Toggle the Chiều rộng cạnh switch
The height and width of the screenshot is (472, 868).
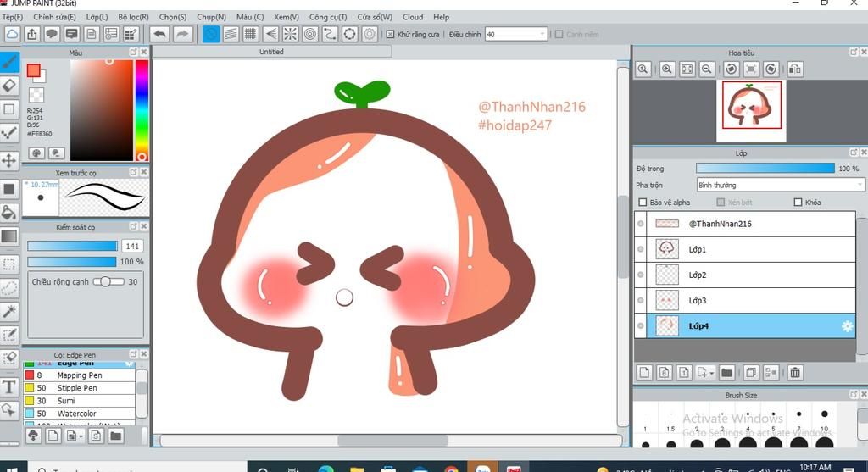click(x=108, y=281)
